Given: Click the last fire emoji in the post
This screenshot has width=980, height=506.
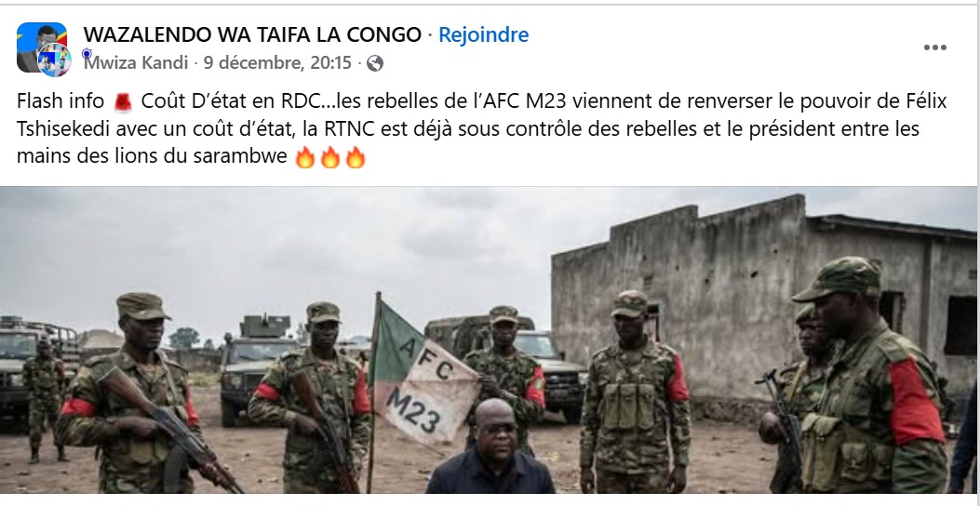Looking at the screenshot, I should click(x=355, y=157).
